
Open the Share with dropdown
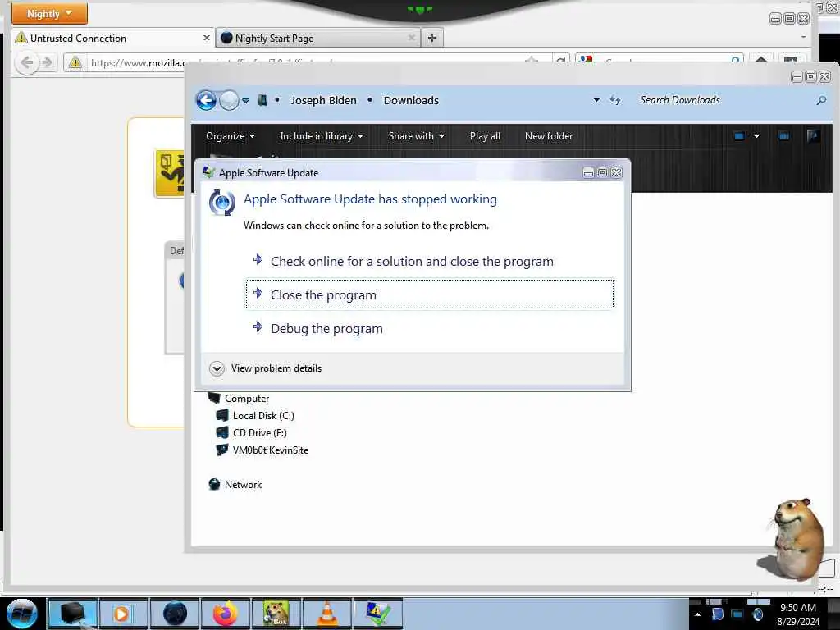coord(416,136)
